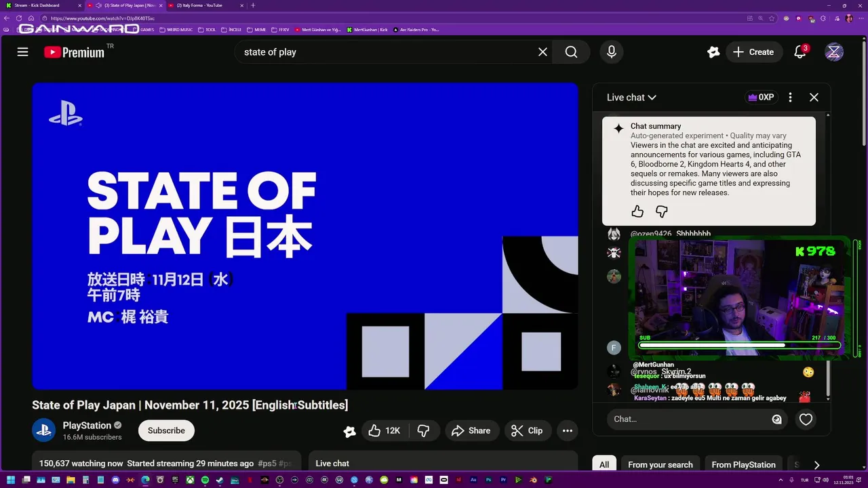Open the Create button menu
Viewport: 868px width, 488px height.
tap(753, 52)
